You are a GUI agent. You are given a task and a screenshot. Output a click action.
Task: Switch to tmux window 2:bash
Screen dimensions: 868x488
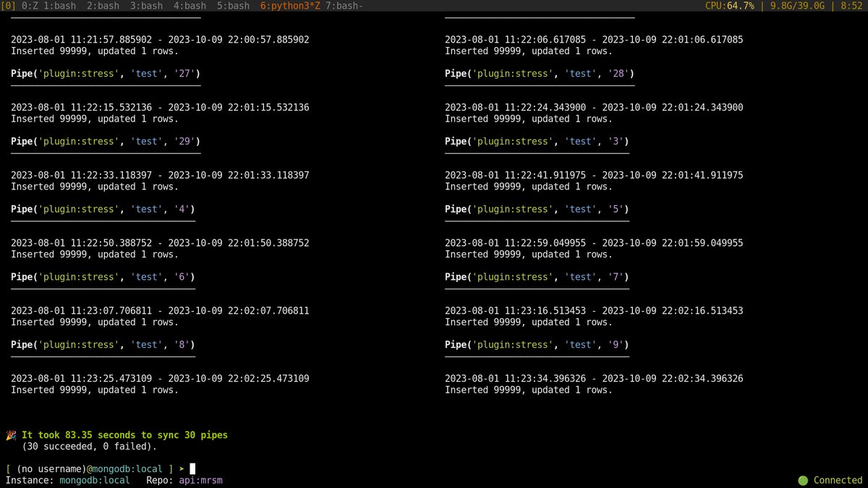pyautogui.click(x=103, y=6)
